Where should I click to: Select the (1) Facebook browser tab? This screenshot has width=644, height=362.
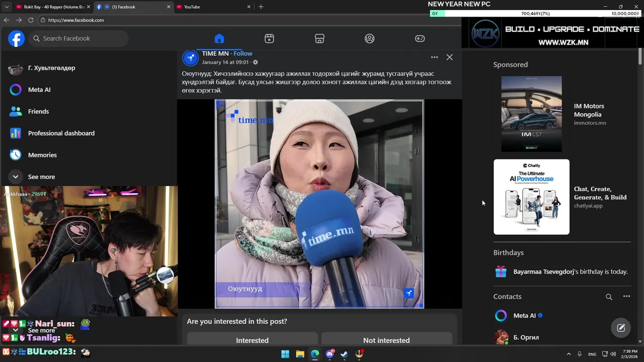(x=133, y=7)
